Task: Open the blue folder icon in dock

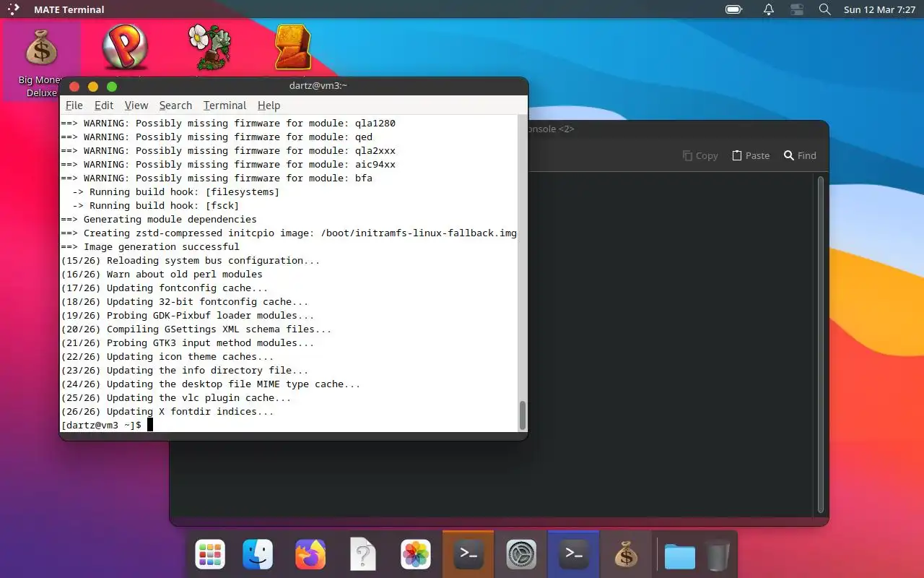Action: (679, 556)
